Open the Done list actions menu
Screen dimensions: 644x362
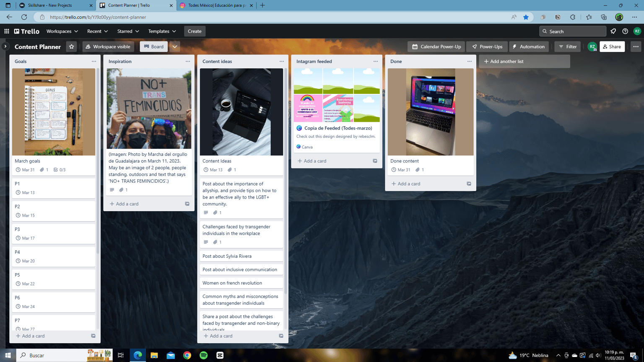click(470, 62)
